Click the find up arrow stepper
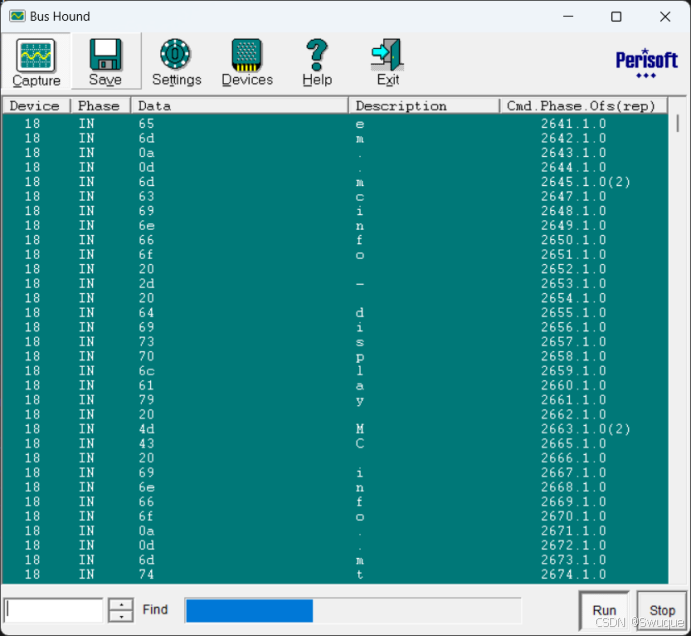692x636 pixels. tap(121, 604)
